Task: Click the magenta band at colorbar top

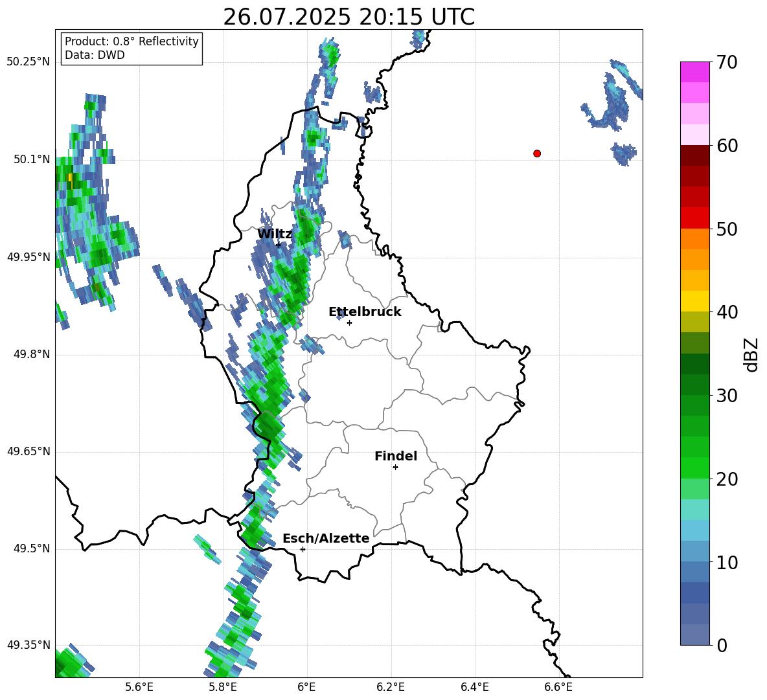Action: point(694,72)
